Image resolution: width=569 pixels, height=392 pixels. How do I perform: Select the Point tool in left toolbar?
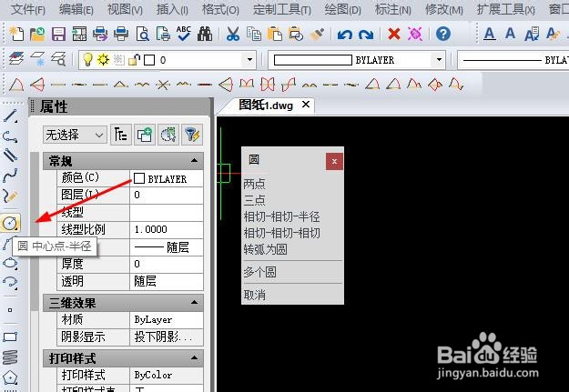pyautogui.click(x=10, y=310)
